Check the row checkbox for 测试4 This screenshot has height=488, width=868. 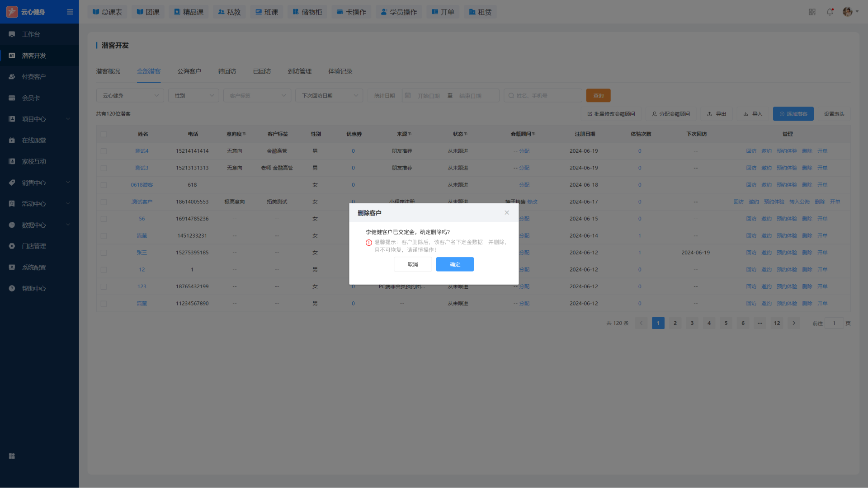pos(104,151)
